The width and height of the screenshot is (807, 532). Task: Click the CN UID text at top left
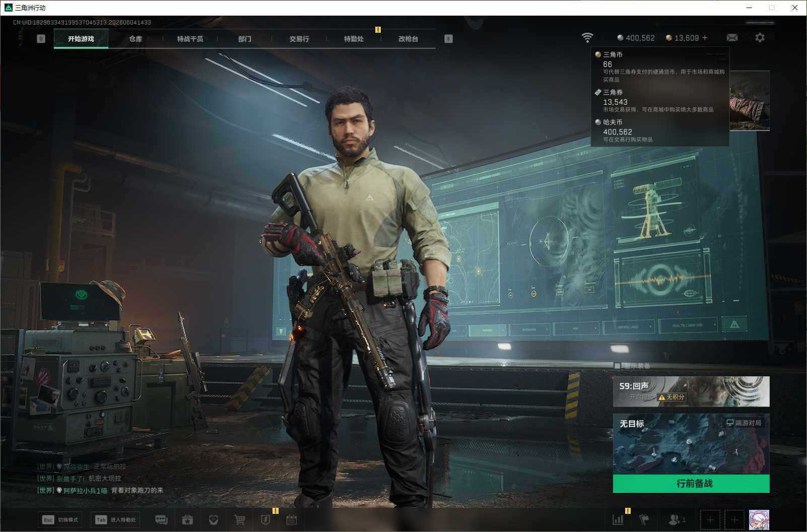click(x=82, y=23)
